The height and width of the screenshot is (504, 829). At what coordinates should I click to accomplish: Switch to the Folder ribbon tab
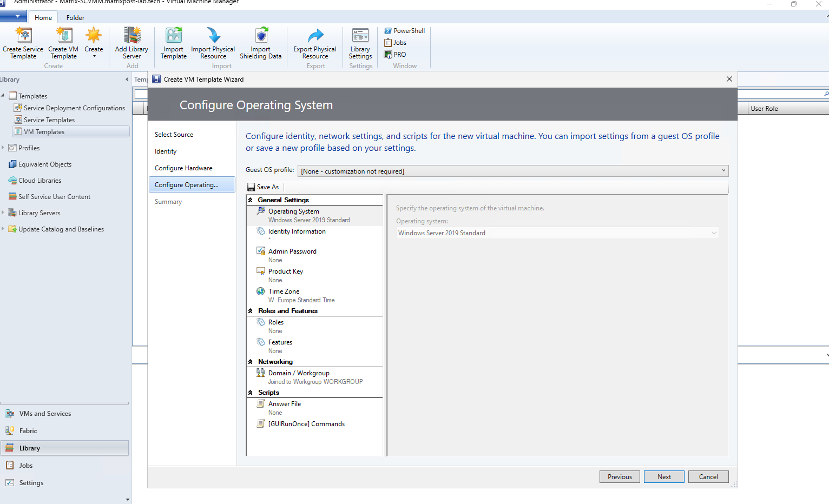pos(75,17)
